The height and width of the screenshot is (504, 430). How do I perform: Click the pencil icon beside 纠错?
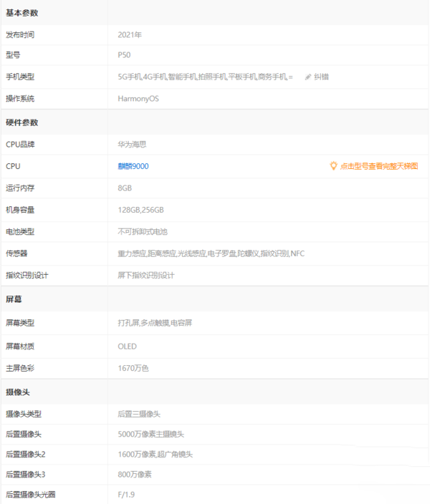[308, 77]
